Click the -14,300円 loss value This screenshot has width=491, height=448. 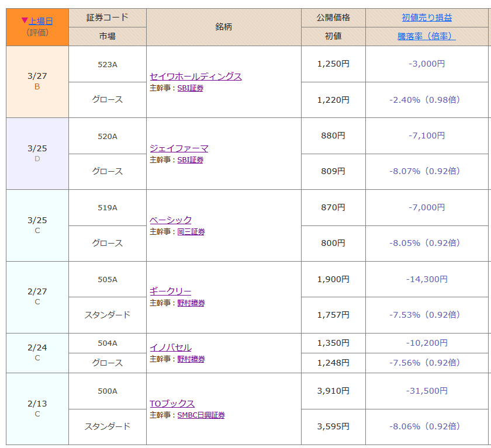click(427, 279)
